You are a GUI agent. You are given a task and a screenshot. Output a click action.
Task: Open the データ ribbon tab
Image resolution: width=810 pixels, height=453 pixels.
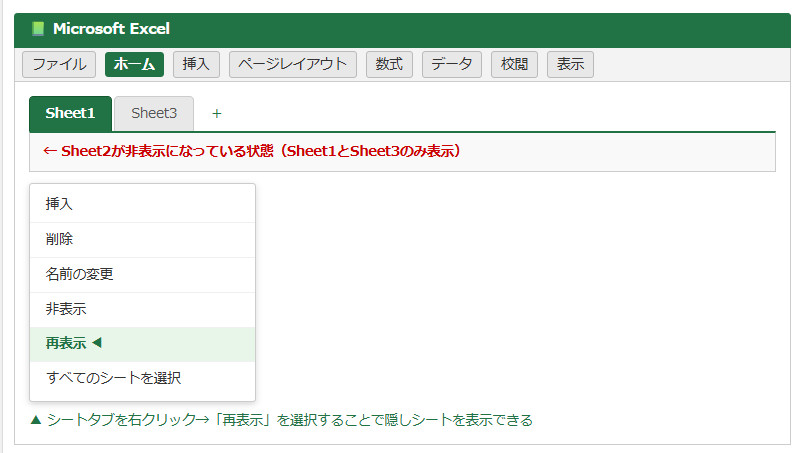(452, 64)
